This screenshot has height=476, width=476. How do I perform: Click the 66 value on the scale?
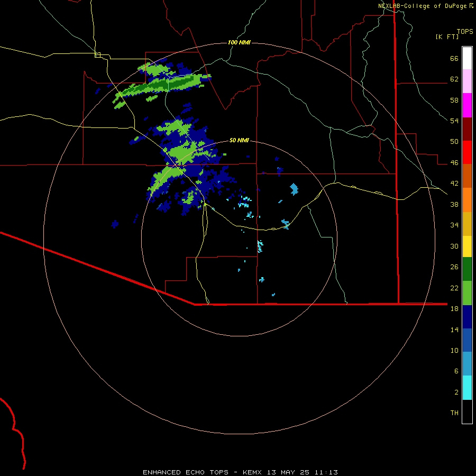454,59
